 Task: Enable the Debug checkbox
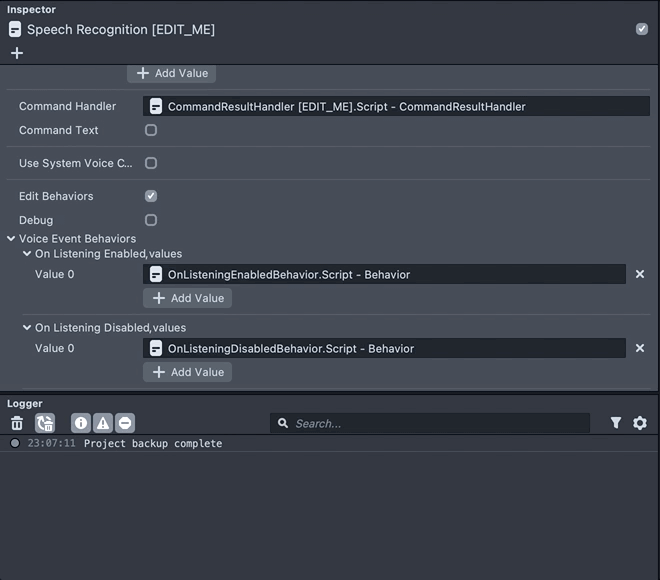tap(151, 220)
